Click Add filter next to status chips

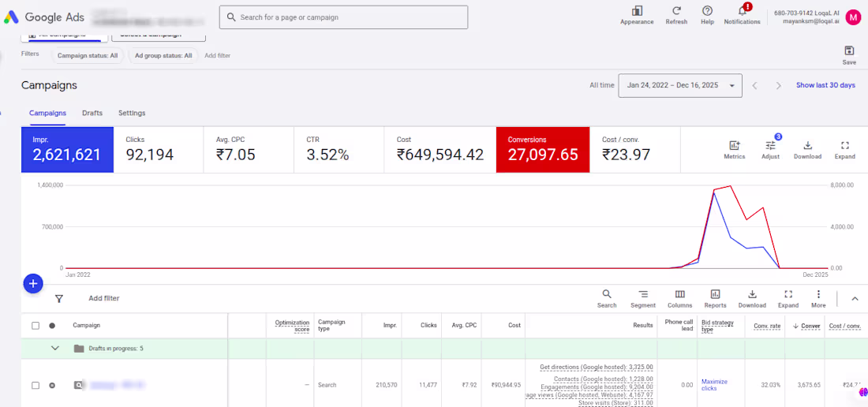coord(218,55)
